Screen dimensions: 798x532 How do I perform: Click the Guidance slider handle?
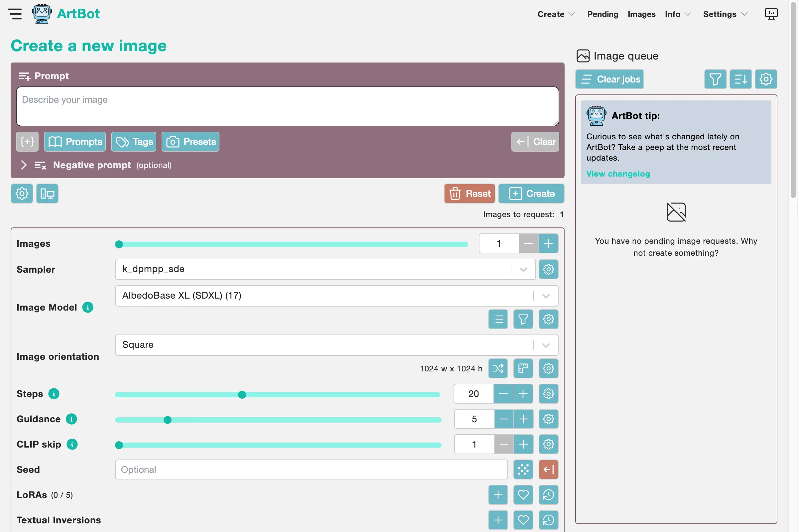click(167, 420)
